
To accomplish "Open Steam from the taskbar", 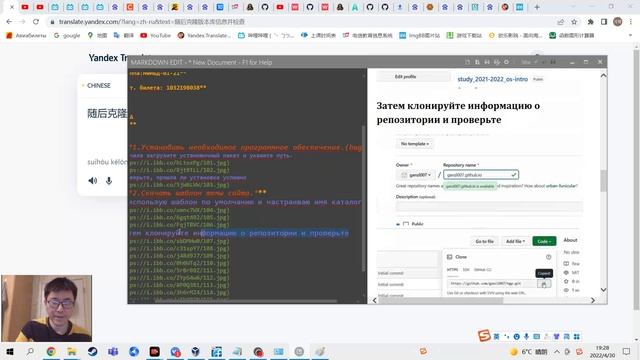I will [93, 351].
